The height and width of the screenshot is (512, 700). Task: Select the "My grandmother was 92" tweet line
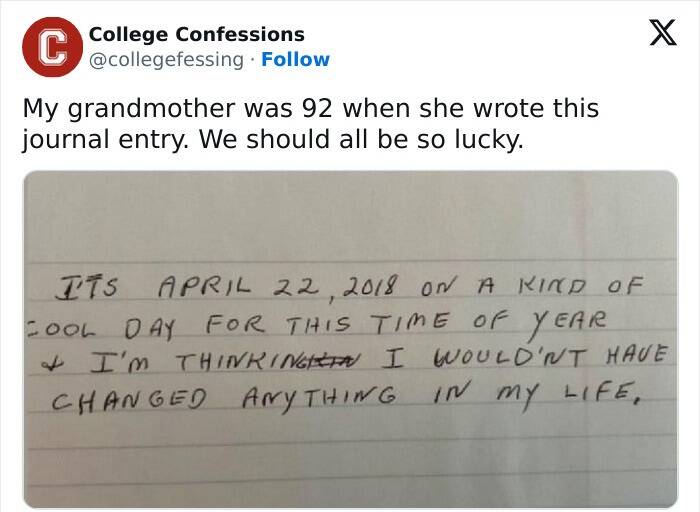pyautogui.click(x=310, y=108)
